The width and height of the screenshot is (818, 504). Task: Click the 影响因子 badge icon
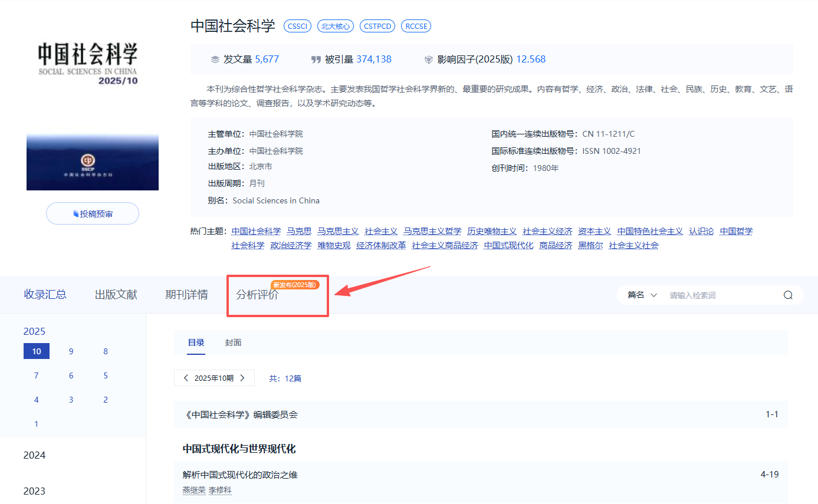428,59
